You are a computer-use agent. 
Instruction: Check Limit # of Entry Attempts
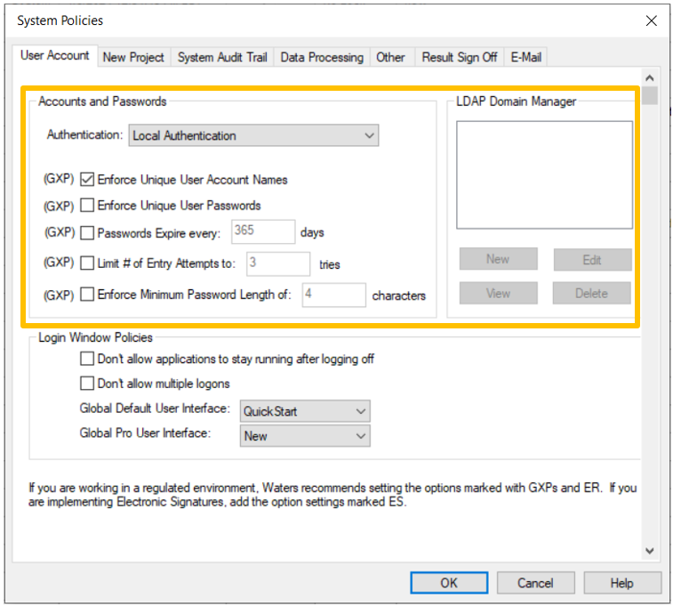(x=88, y=263)
